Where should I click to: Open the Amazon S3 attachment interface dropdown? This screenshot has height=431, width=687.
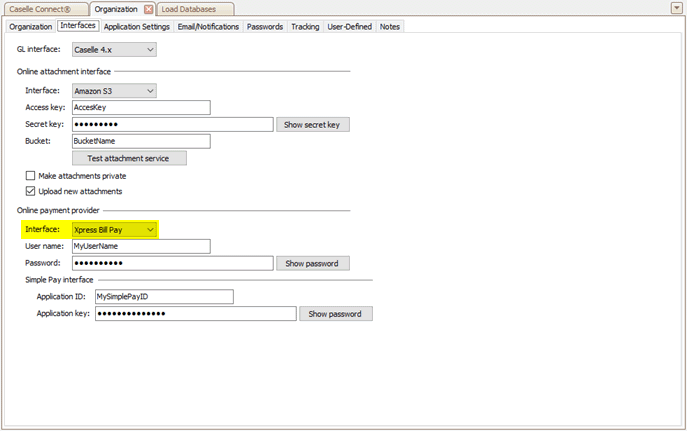(x=114, y=91)
